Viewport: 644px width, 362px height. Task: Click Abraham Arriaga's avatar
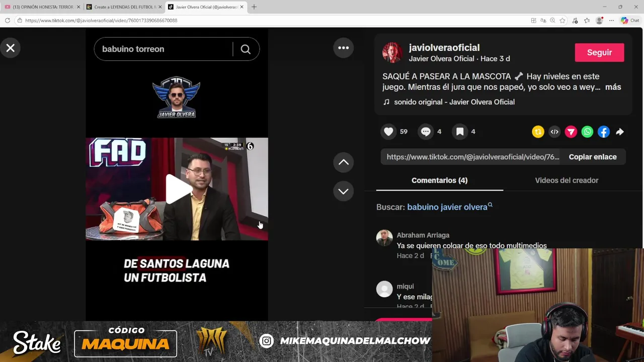(384, 238)
